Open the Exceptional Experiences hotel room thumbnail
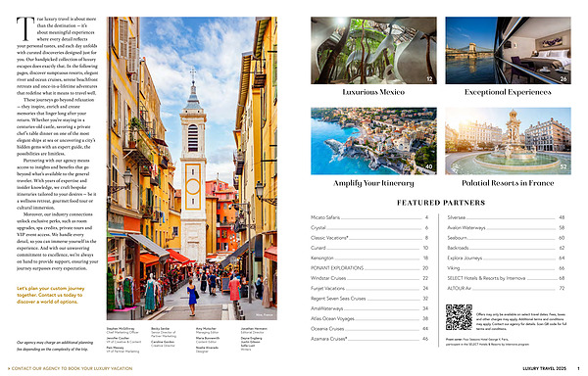 pyautogui.click(x=508, y=50)
